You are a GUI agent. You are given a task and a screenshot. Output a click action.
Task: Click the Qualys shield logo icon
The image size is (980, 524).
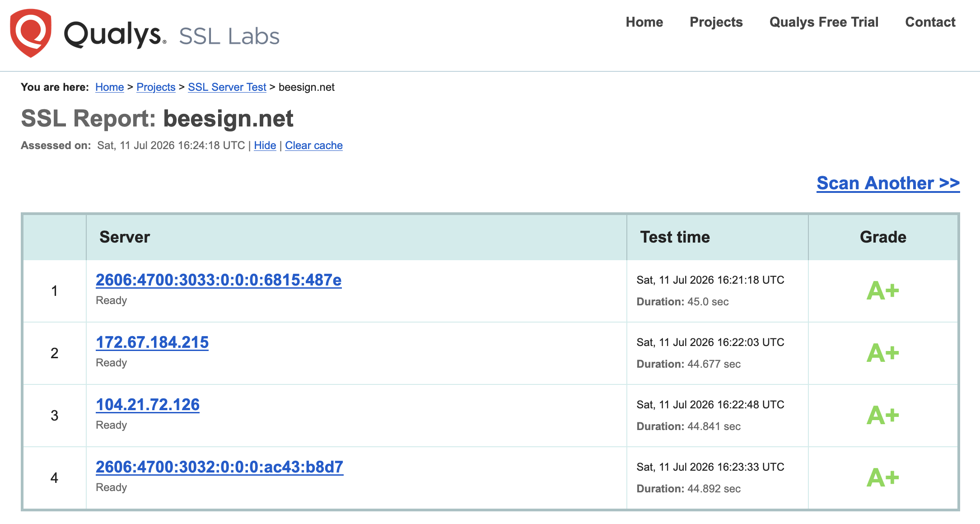[31, 33]
